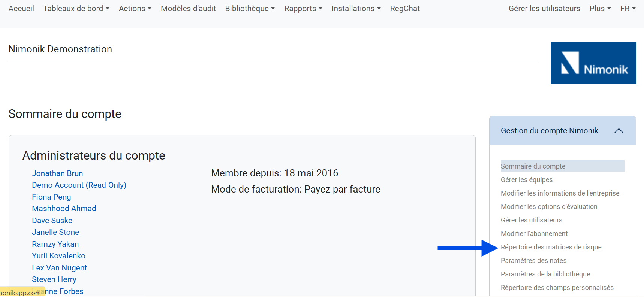
Task: Open Steven Herry administrator profile
Action: (54, 279)
